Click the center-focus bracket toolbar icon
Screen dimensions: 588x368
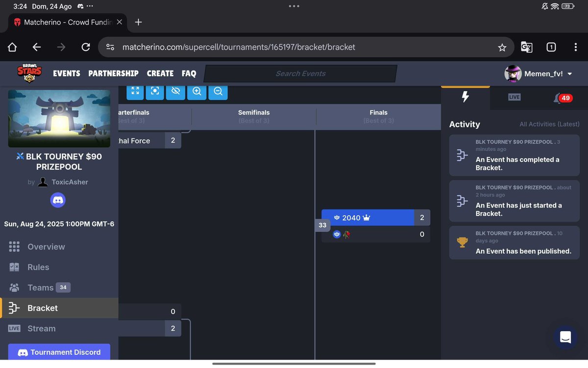155,91
